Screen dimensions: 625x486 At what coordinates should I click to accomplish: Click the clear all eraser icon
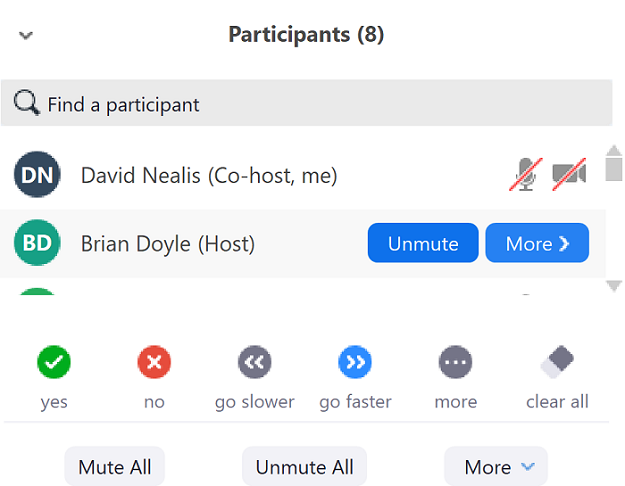click(557, 362)
